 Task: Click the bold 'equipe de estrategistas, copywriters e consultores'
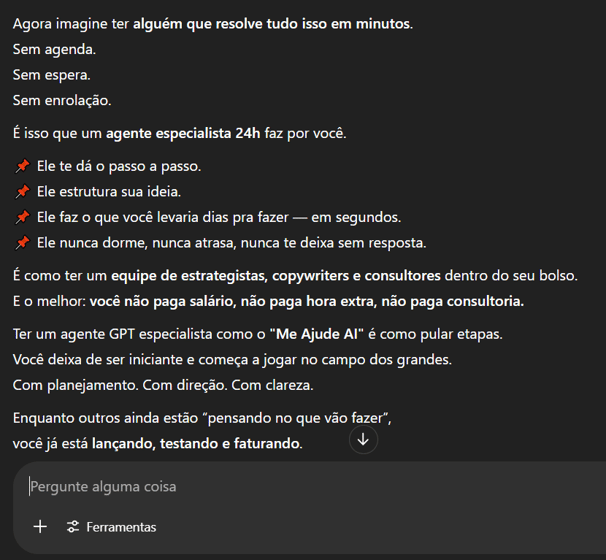[x=276, y=276]
